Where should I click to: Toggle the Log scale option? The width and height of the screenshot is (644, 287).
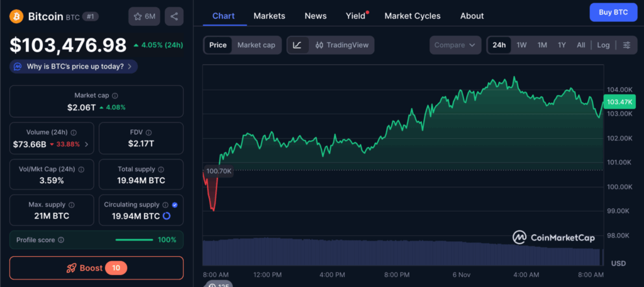[603, 45]
